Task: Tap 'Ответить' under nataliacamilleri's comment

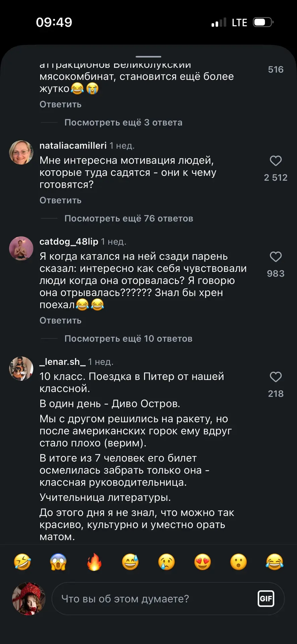Action: pyautogui.click(x=60, y=200)
